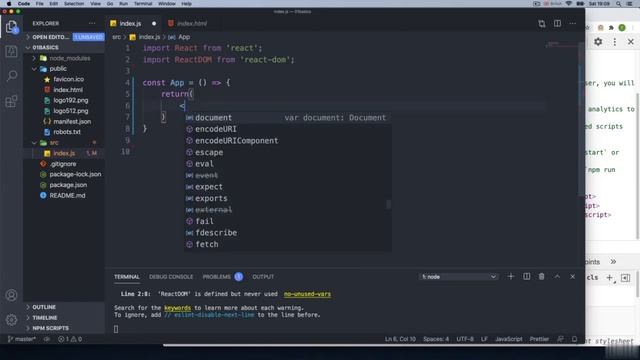The width and height of the screenshot is (640, 360).
Task: Click Prettier in the status bar
Action: pyautogui.click(x=539, y=339)
